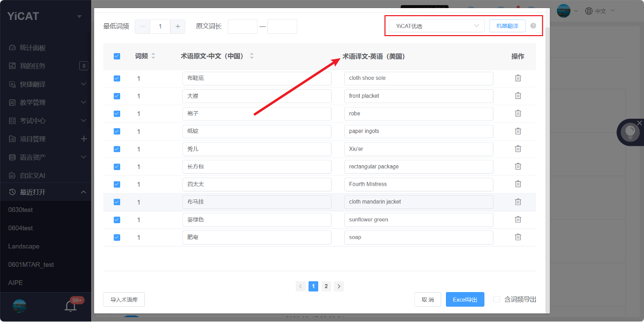This screenshot has width=644, height=322.
Task: Go to page 2
Action: 326,286
